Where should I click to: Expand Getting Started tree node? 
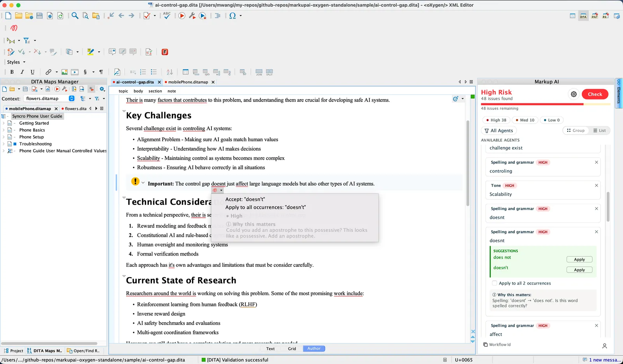point(4,123)
